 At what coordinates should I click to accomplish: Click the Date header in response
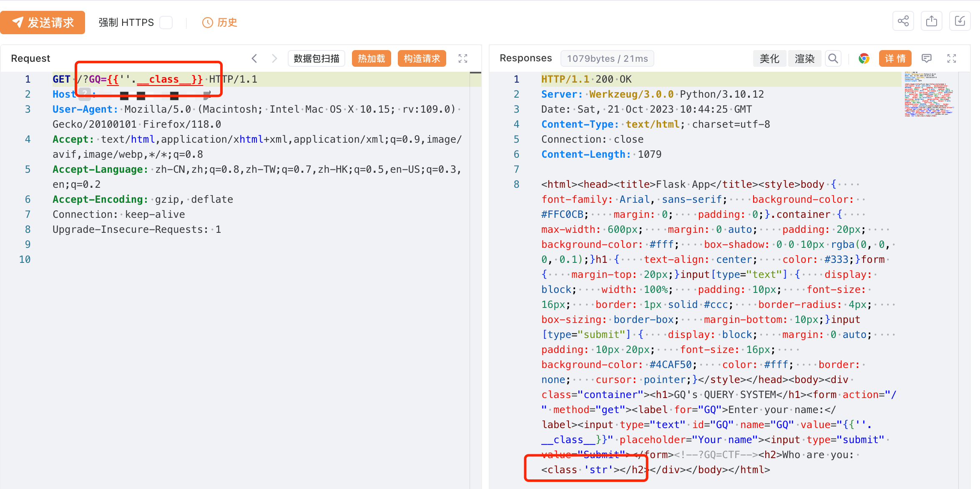click(x=646, y=109)
